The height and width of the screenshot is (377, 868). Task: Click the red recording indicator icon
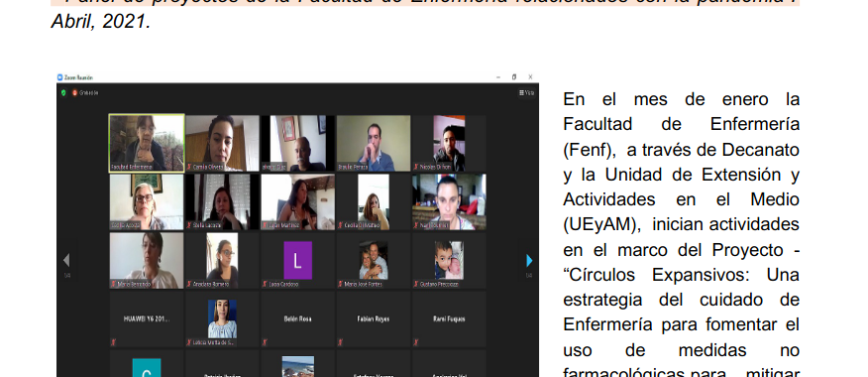click(x=74, y=92)
